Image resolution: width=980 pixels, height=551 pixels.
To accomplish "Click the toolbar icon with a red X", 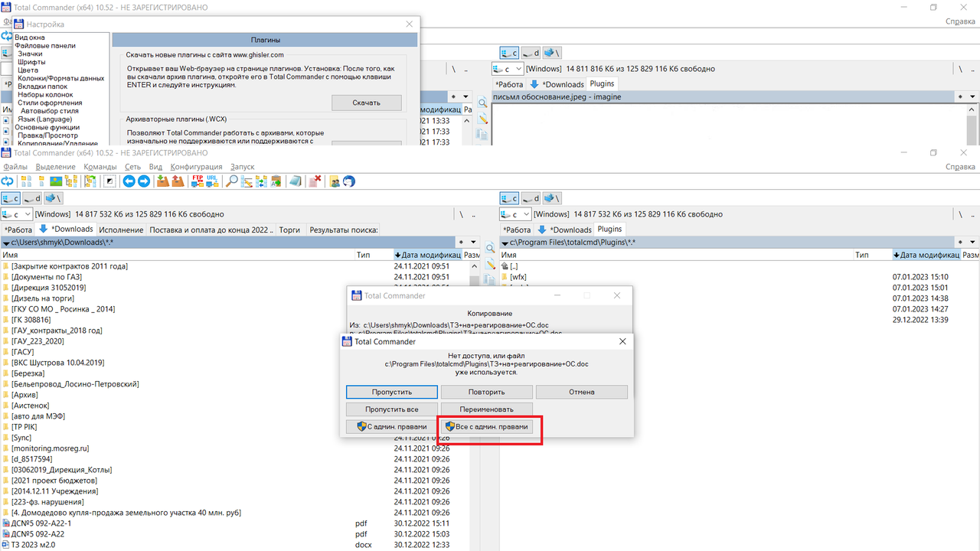I will click(315, 181).
